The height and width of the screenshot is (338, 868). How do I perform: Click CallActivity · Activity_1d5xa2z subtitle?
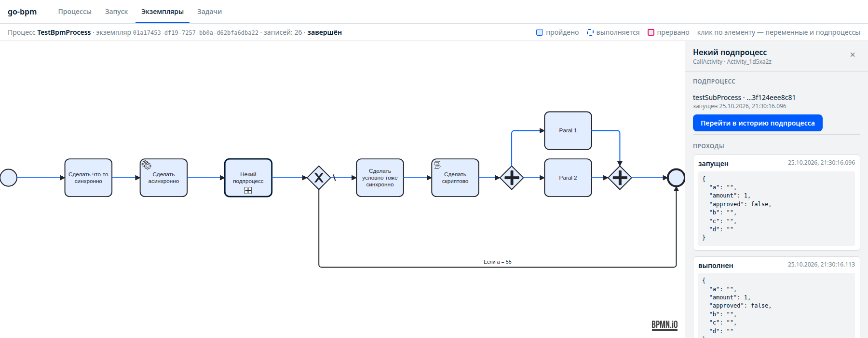(x=732, y=62)
